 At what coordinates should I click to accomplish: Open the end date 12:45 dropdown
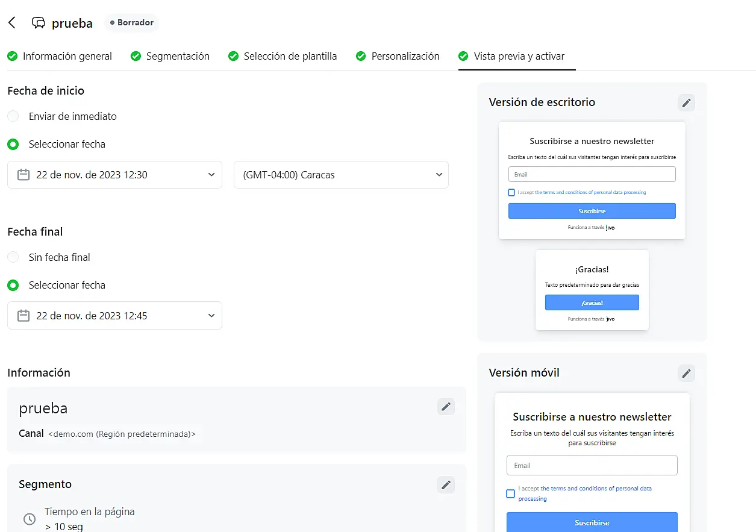point(114,316)
